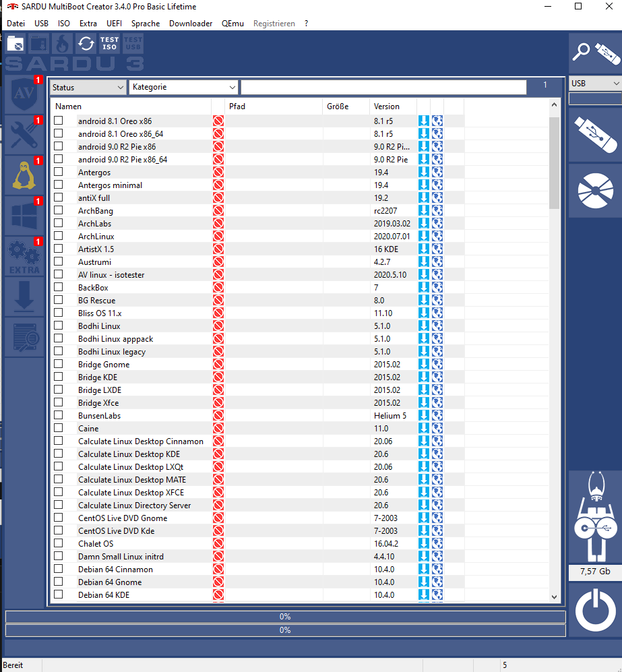This screenshot has width=622, height=672.
Task: Click the disc ISO creation icon
Action: [596, 190]
